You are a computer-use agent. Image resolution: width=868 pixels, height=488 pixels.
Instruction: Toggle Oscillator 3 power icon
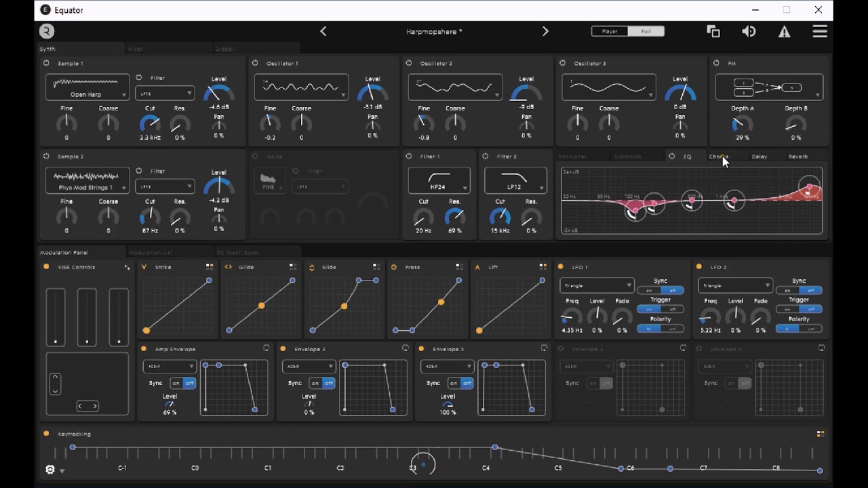click(x=563, y=63)
